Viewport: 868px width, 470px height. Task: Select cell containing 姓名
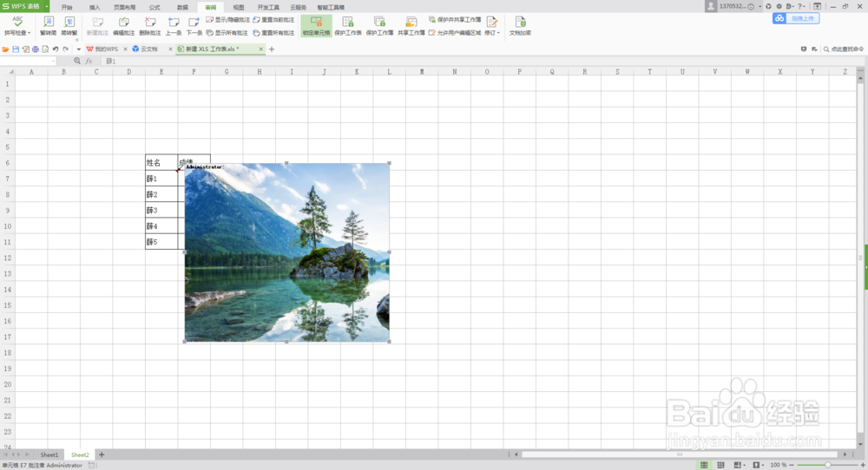click(161, 162)
